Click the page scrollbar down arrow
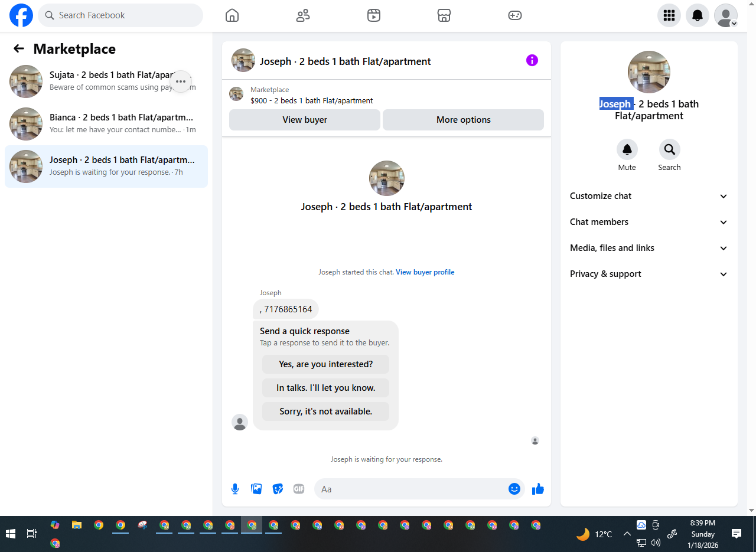The image size is (756, 552). [751, 510]
